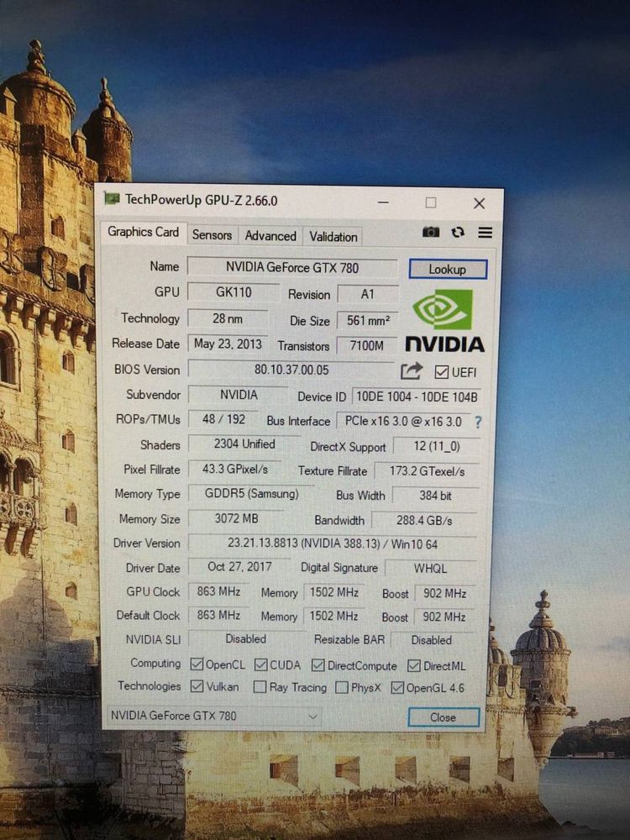Click the Computing label text
This screenshot has width=630, height=840.
(155, 664)
